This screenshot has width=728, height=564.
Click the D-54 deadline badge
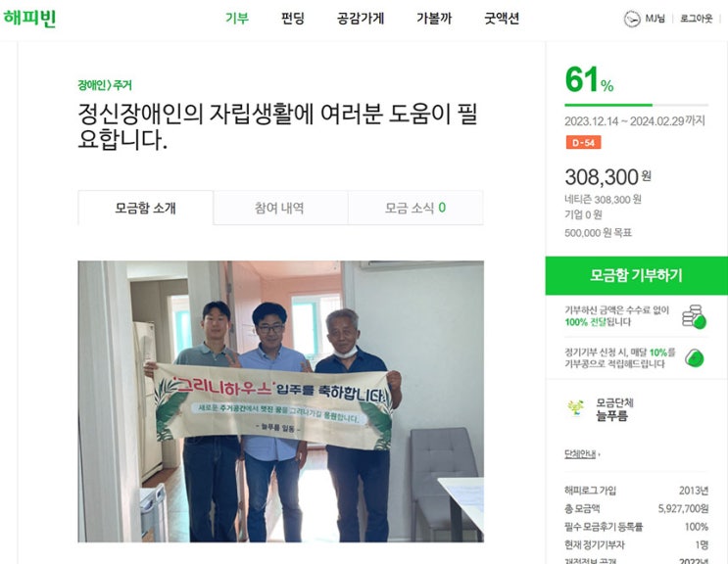point(583,142)
